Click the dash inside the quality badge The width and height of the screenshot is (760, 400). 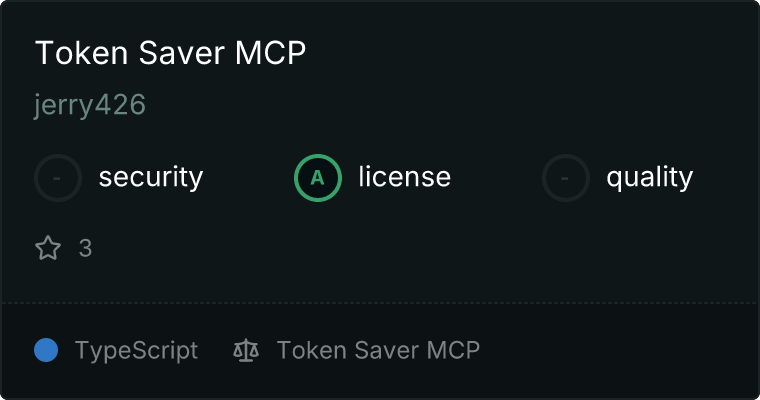click(565, 178)
